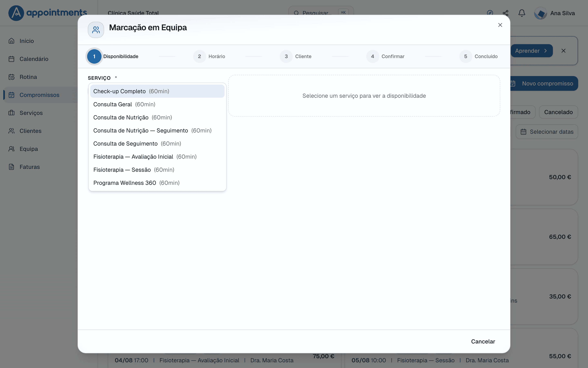The height and width of the screenshot is (368, 588).
Task: Open Equipa in the sidebar
Action: point(40,149)
